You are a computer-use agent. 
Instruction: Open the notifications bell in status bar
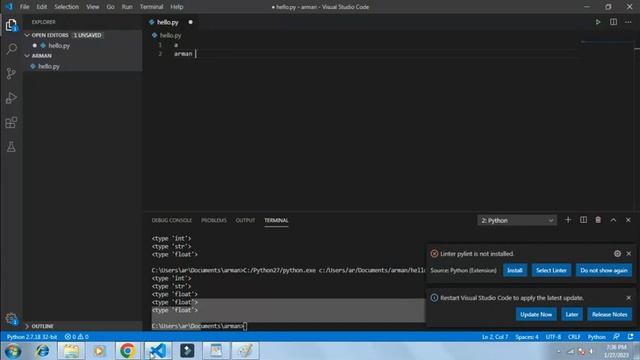(631, 337)
